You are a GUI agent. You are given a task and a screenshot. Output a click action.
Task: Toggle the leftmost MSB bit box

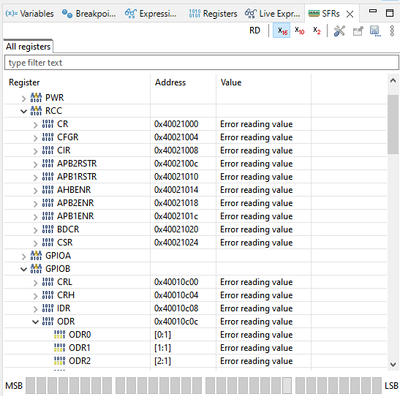coord(30,385)
